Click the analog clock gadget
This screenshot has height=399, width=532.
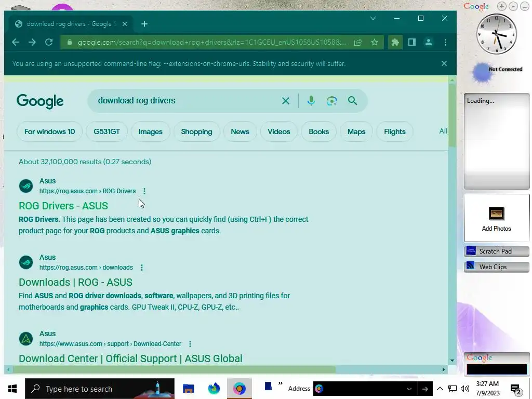coord(496,34)
